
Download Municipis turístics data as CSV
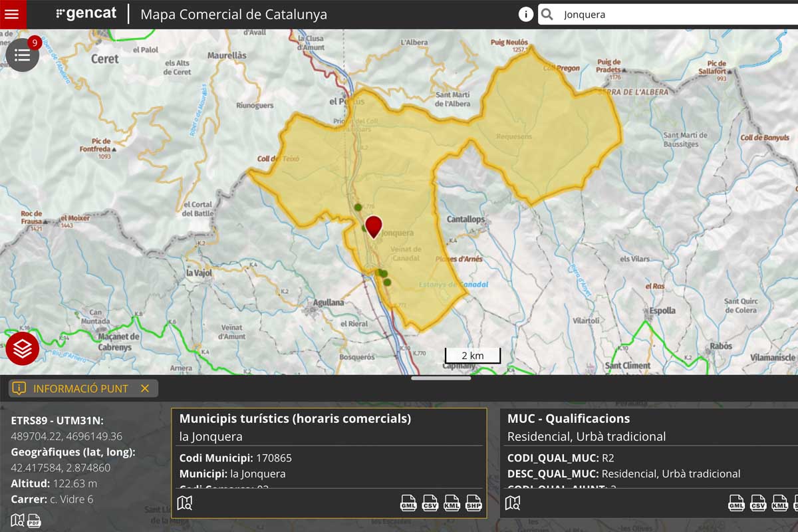coord(430,503)
